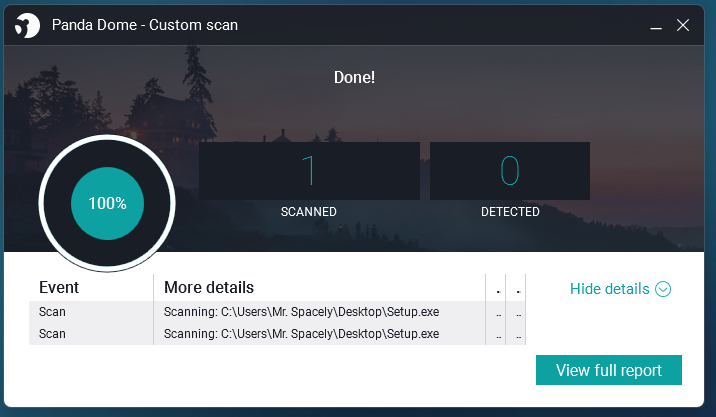Select the first Scan event row
Viewport: 716px width, 417px height.
point(277,312)
